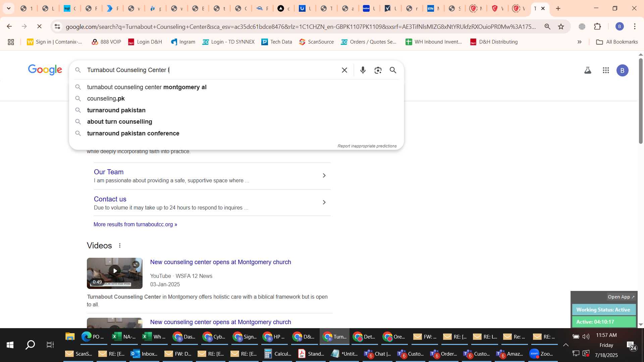
Task: Open Task View on taskbar
Action: 50,345
